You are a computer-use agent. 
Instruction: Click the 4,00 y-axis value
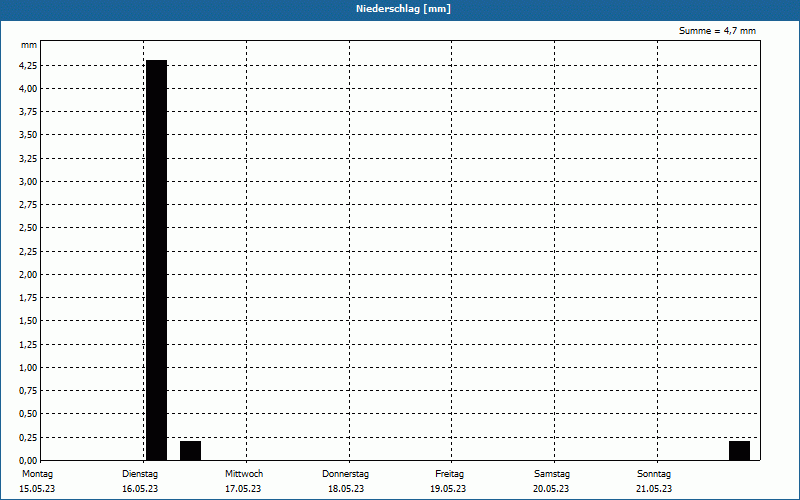(28, 89)
